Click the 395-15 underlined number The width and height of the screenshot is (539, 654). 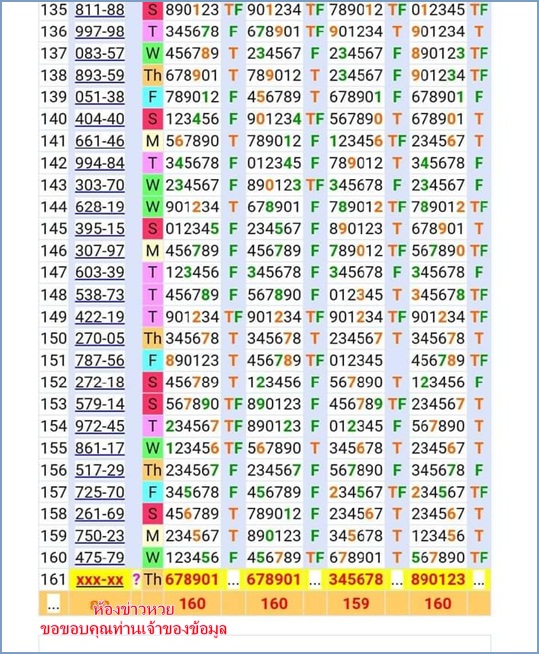tap(100, 229)
